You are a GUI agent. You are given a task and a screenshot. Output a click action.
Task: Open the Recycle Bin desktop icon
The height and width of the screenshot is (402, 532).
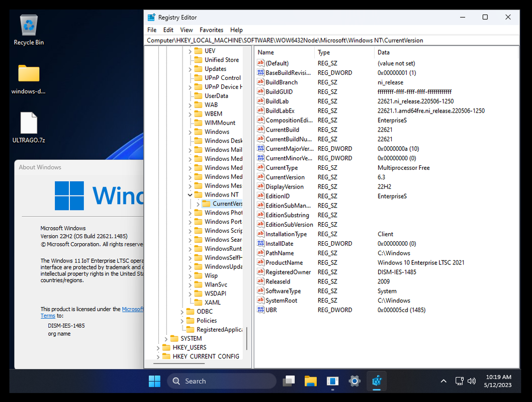pyautogui.click(x=29, y=30)
